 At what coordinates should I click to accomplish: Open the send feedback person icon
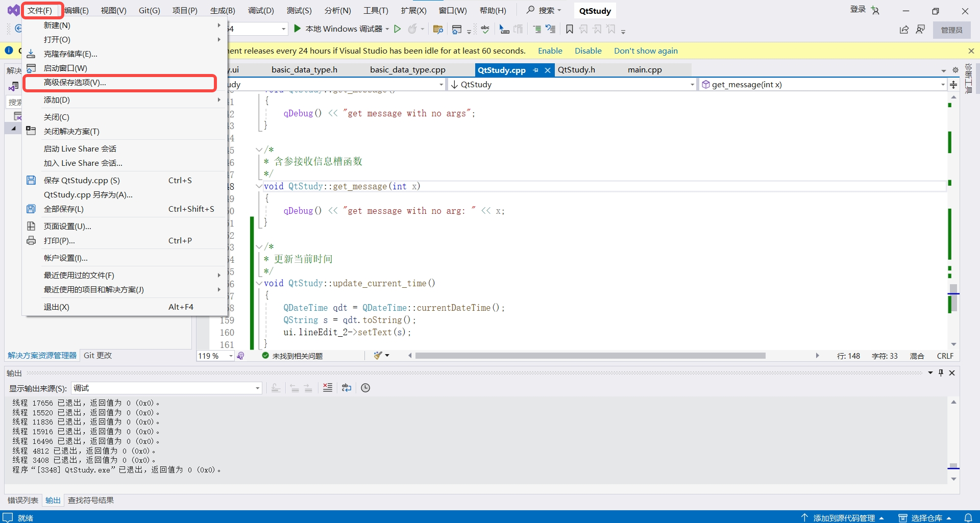tap(920, 30)
